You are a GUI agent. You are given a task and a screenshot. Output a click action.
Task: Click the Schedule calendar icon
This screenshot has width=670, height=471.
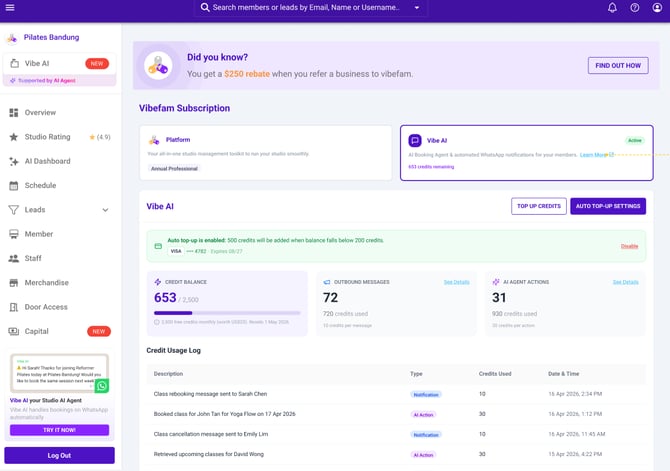(14, 185)
